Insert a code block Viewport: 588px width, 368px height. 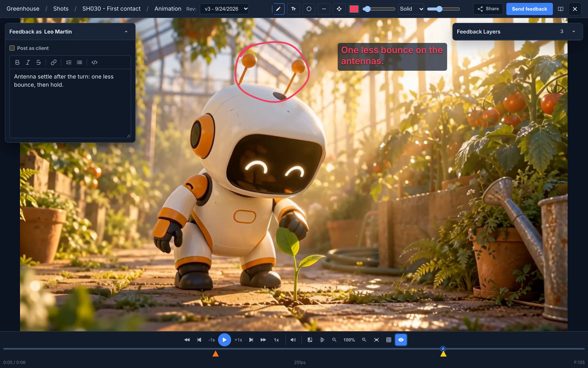point(95,62)
